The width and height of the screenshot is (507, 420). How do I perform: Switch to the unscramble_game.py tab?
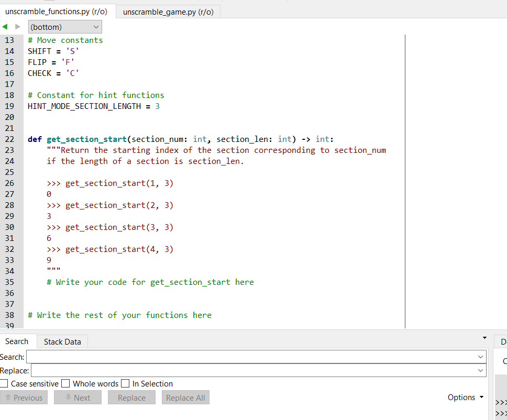(168, 11)
